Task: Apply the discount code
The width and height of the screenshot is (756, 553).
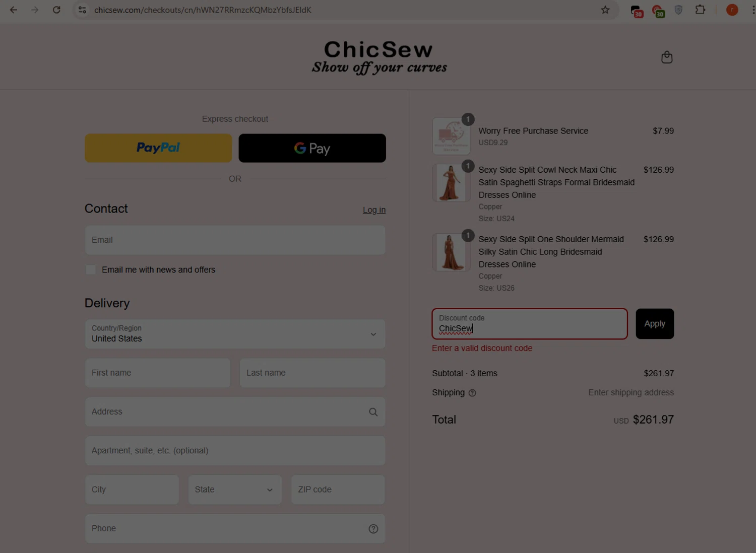Action: 655,324
